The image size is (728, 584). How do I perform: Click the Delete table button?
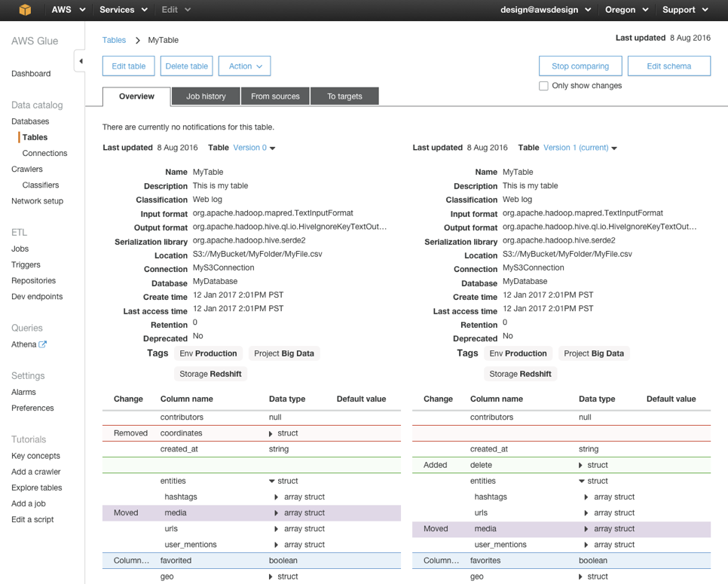(187, 66)
